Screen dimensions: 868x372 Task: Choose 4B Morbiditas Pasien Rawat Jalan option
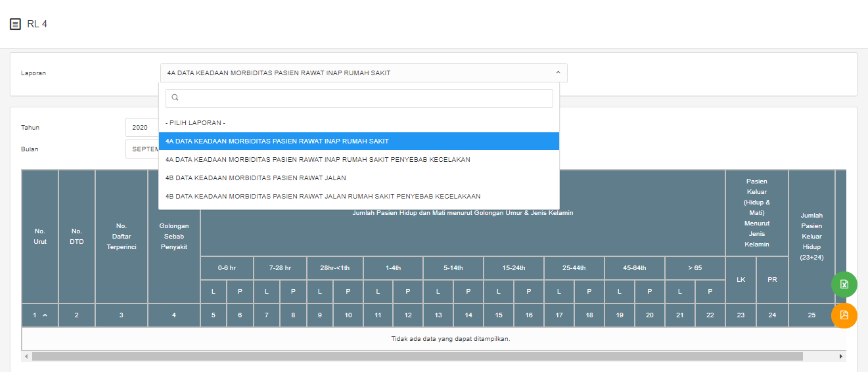click(255, 178)
